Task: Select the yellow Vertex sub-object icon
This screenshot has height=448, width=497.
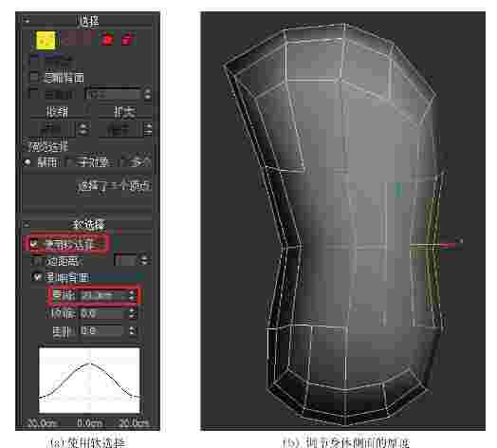Action: [46, 40]
